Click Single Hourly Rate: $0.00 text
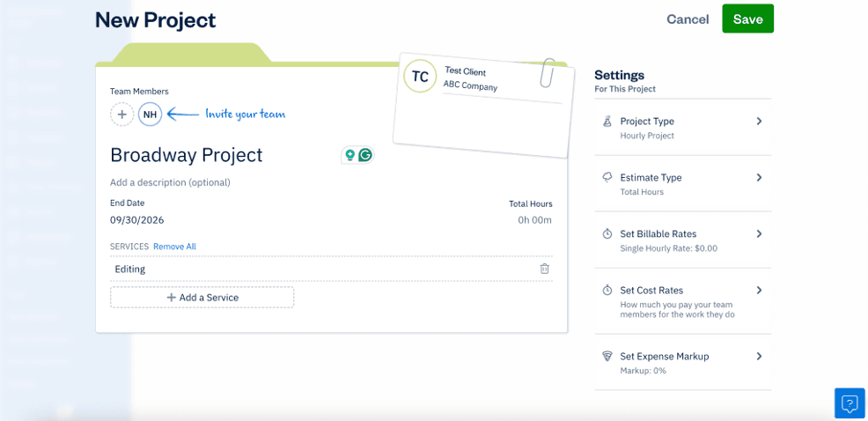 pyautogui.click(x=669, y=248)
